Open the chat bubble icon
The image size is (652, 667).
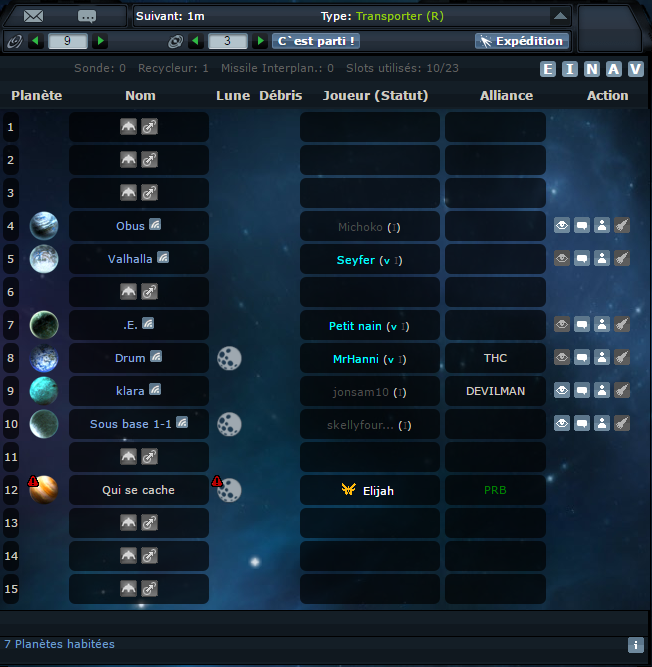click(x=87, y=16)
